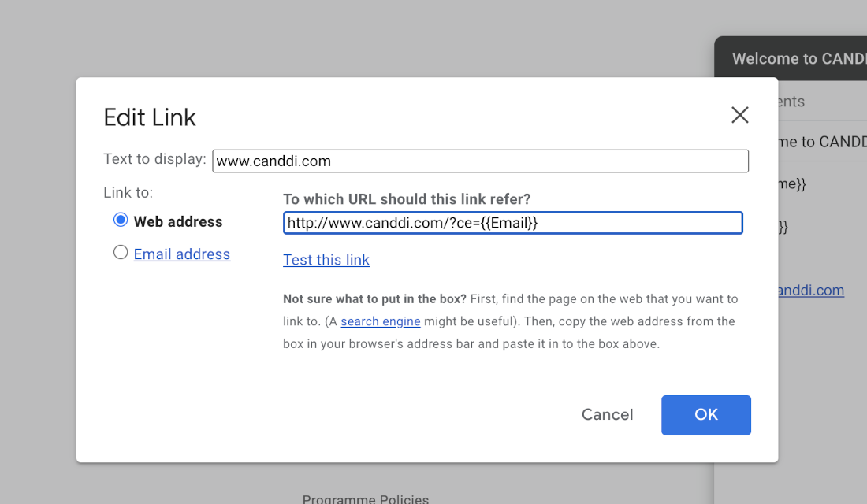Viewport: 867px width, 504px height.
Task: Click the Welcome to CANDDI window header
Action: (x=791, y=58)
